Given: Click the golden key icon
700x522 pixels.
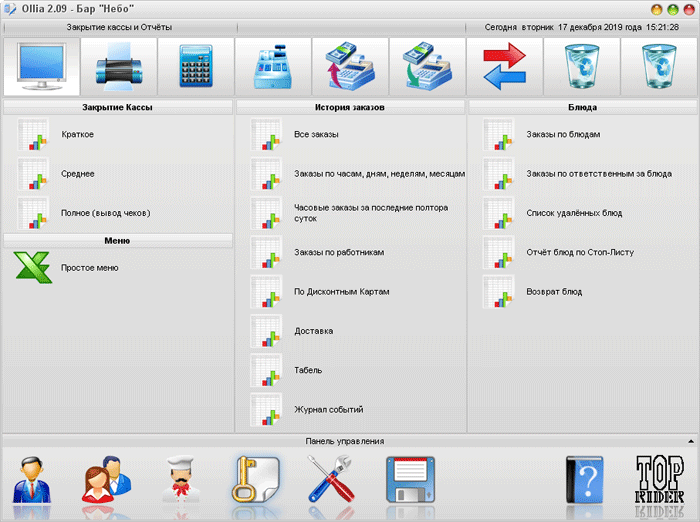Looking at the screenshot, I should pos(255,480).
